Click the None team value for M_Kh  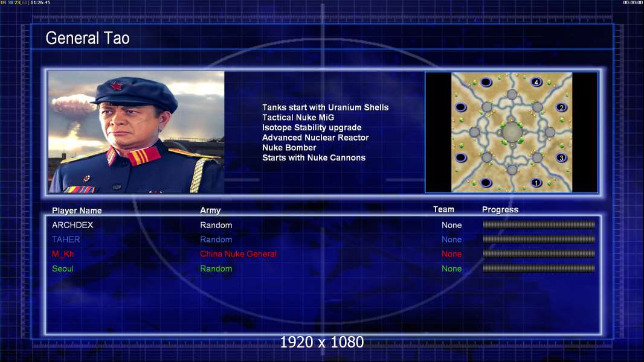(x=452, y=254)
